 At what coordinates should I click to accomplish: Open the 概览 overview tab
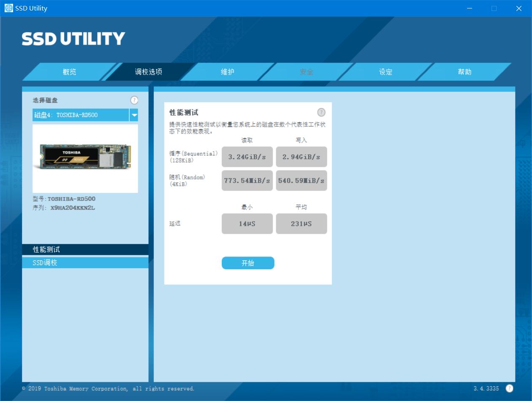pyautogui.click(x=69, y=72)
